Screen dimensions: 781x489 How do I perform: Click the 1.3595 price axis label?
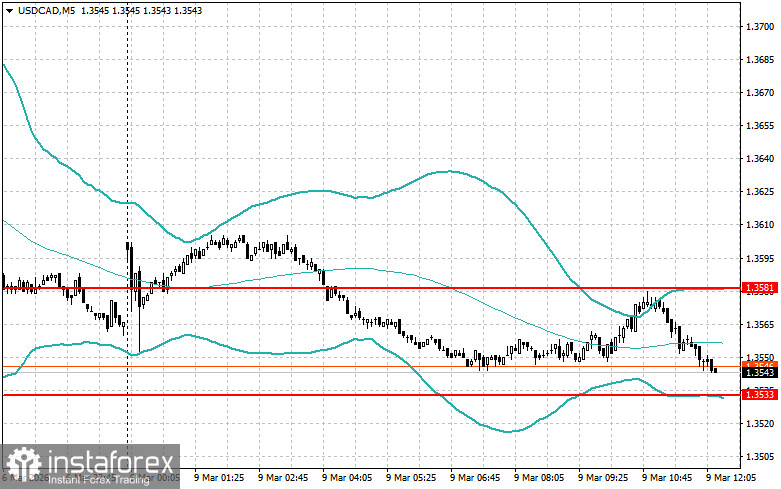(x=760, y=258)
